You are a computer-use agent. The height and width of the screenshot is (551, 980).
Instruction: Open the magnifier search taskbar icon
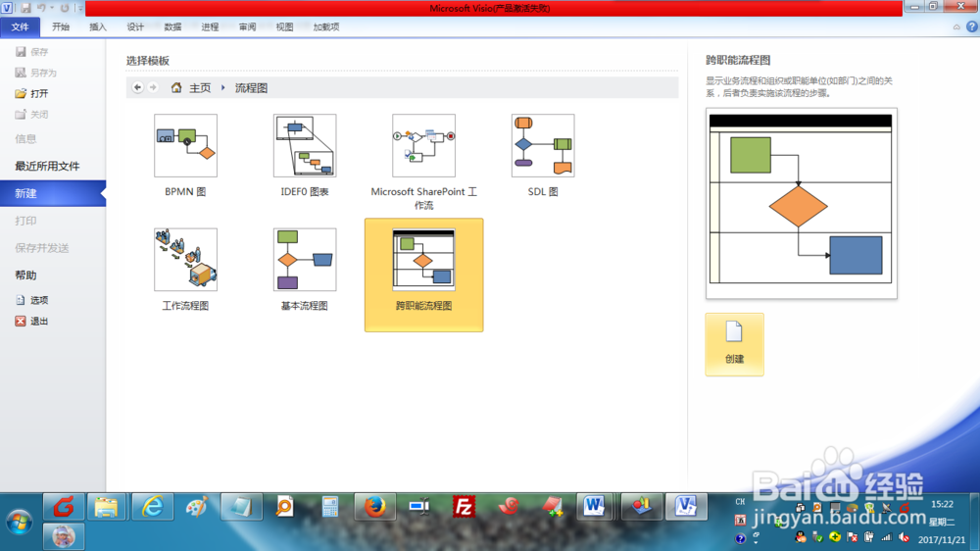[x=285, y=507]
